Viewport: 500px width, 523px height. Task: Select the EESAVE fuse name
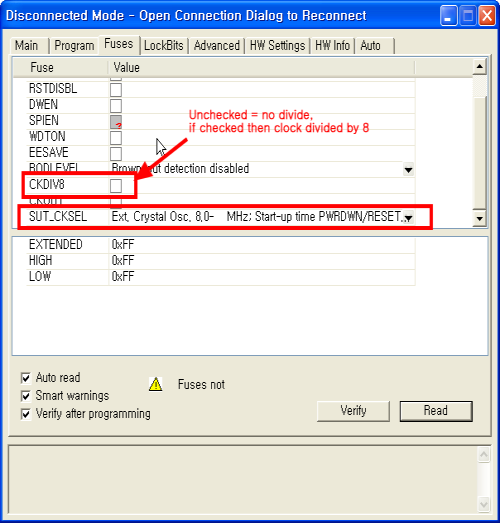pyautogui.click(x=49, y=153)
